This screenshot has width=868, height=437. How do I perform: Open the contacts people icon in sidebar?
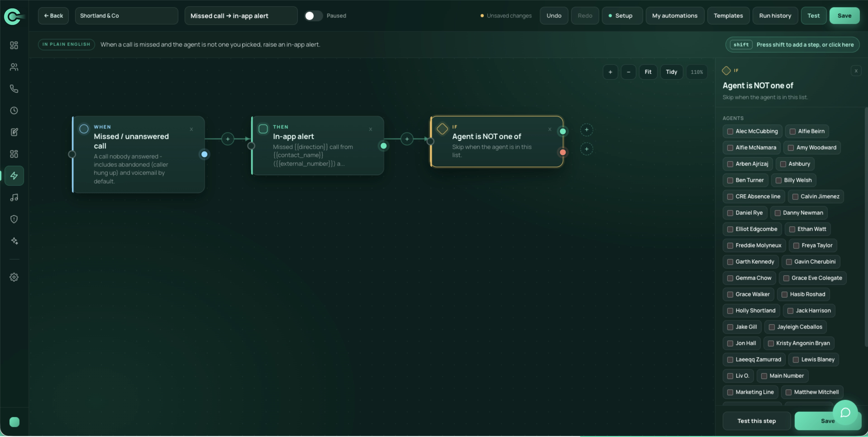pos(14,67)
